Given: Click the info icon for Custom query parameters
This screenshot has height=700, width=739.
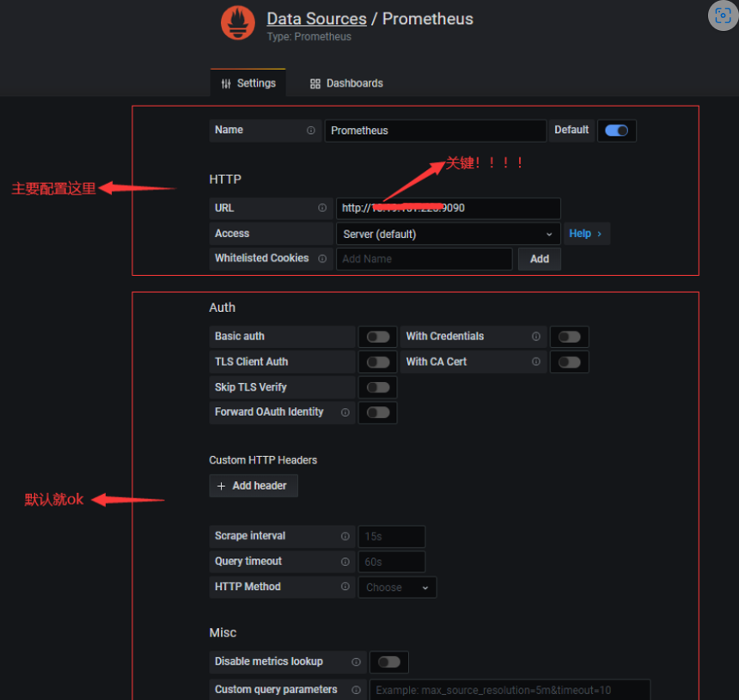Looking at the screenshot, I should pyautogui.click(x=357, y=690).
